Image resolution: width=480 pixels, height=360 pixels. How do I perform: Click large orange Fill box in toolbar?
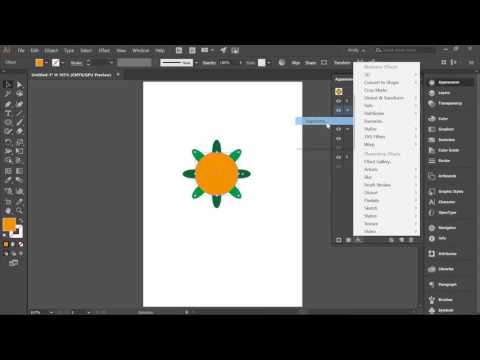[x=9, y=224]
